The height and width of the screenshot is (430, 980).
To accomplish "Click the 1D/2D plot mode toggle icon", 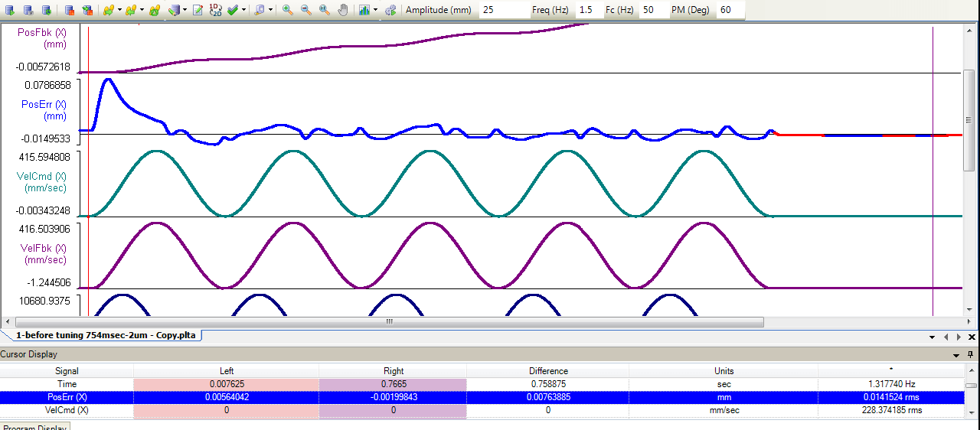I will pyautogui.click(x=216, y=10).
